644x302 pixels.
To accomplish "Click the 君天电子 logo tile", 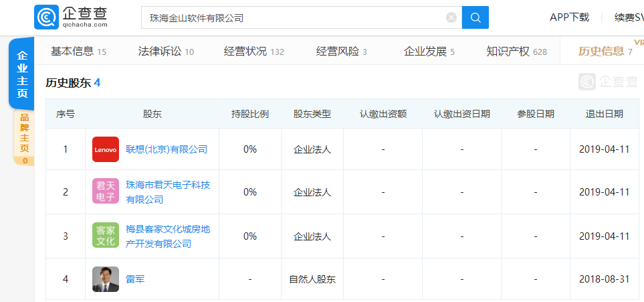I will click(x=106, y=191).
